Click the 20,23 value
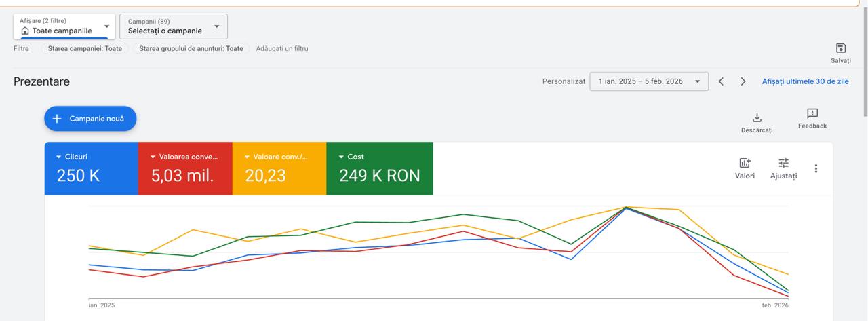This screenshot has width=868, height=321. pos(265,176)
